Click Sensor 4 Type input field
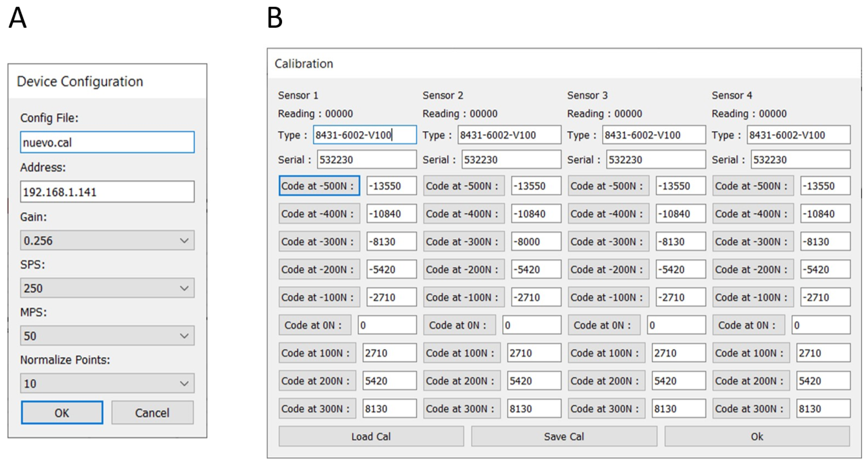The width and height of the screenshot is (868, 466). (798, 135)
